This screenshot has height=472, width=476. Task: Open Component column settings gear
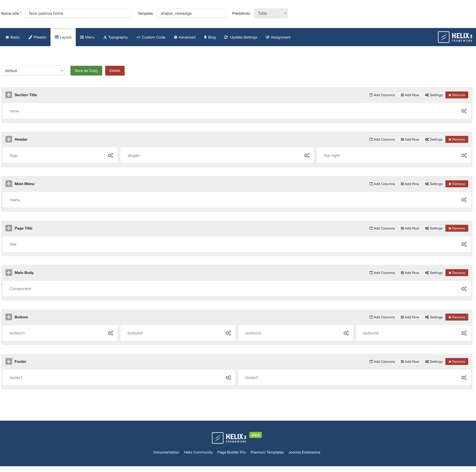click(x=464, y=289)
